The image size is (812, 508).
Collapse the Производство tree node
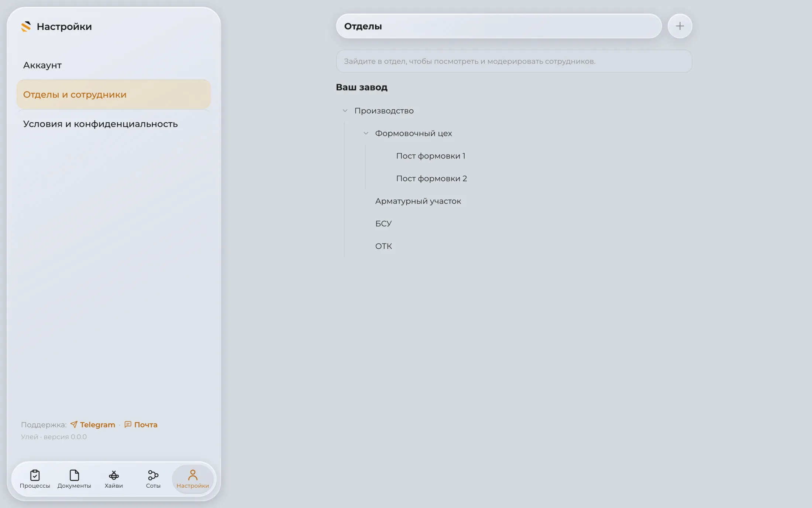pyautogui.click(x=345, y=111)
